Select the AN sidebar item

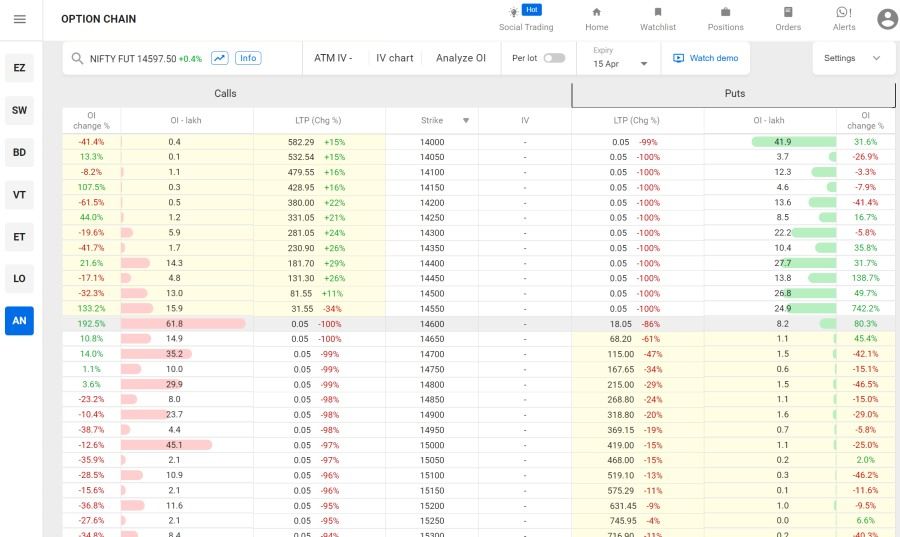[x=19, y=321]
